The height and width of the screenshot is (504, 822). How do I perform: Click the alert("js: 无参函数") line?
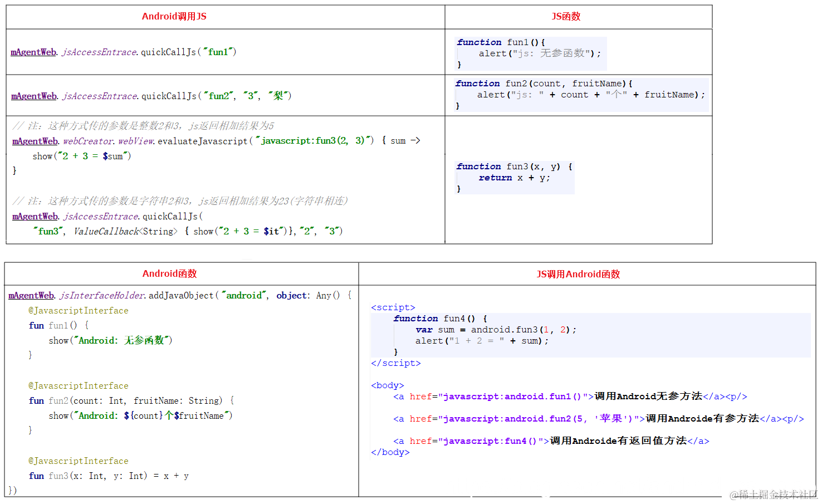[540, 53]
